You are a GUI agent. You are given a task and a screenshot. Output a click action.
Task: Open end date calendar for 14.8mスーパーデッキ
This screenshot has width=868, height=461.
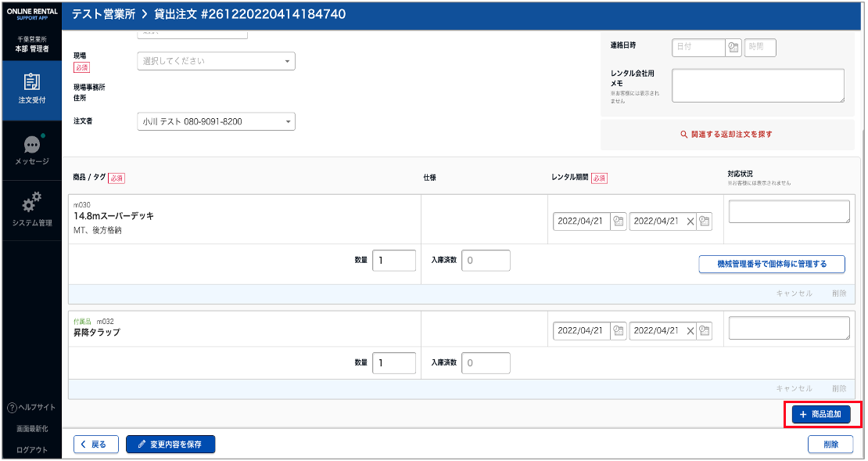705,221
